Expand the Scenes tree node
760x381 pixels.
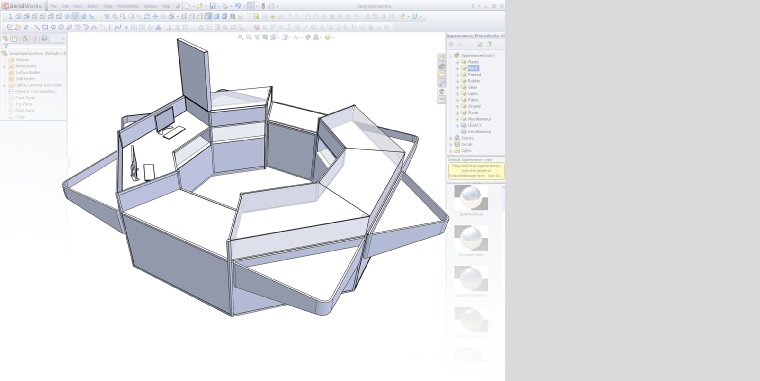(451, 138)
